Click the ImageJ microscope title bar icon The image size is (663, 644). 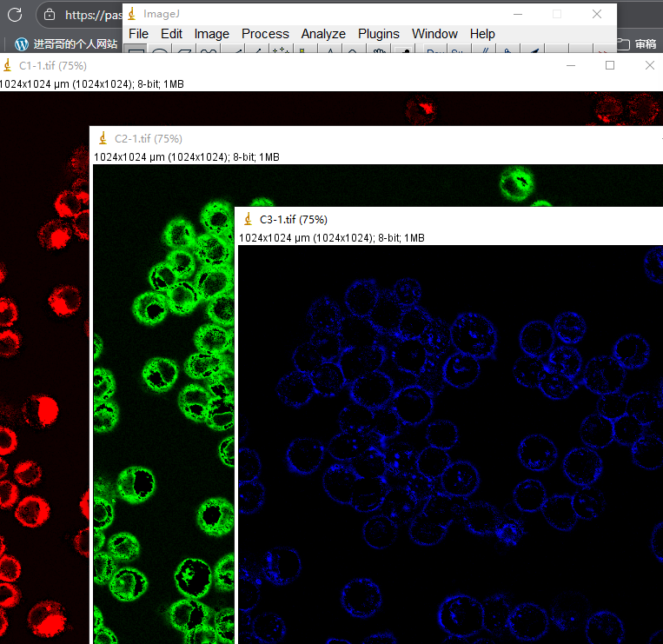131,14
